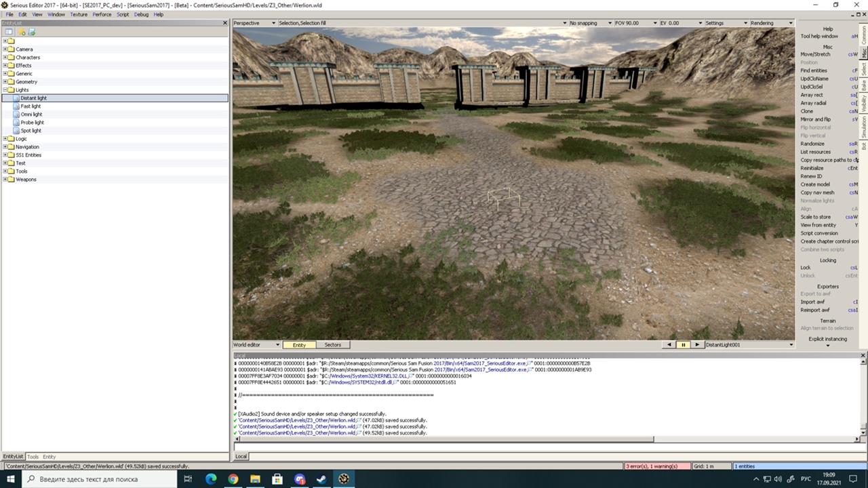Viewport: 868px width, 488px height.
Task: Expand the Geometry folder node
Action: point(5,82)
